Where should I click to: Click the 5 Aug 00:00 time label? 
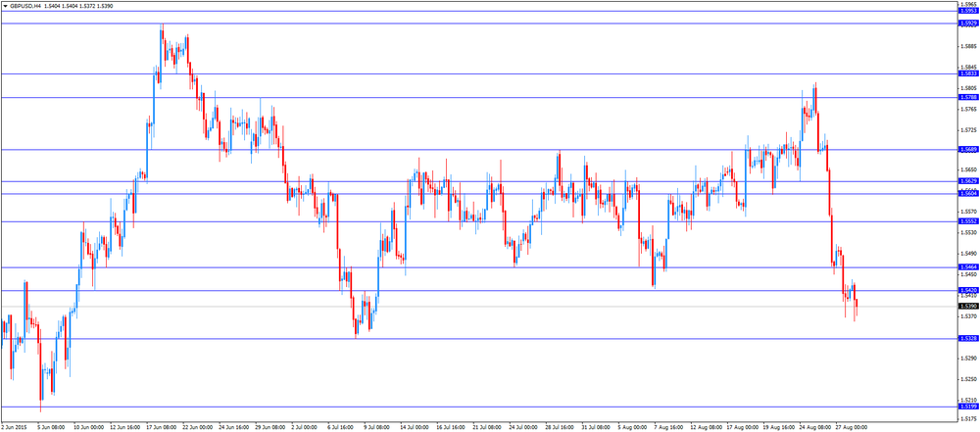coord(631,428)
